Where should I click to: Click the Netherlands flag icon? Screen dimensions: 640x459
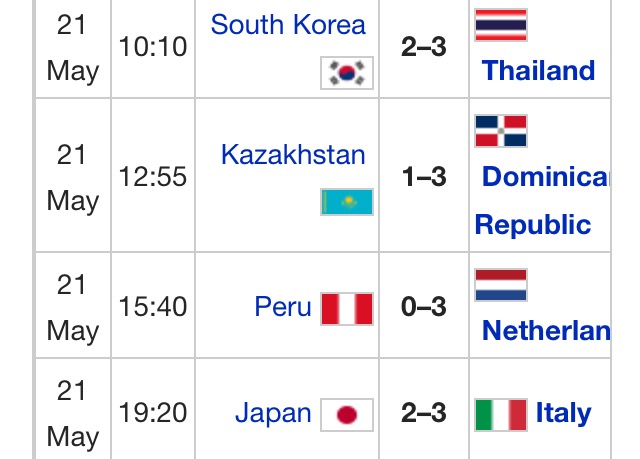pyautogui.click(x=501, y=285)
